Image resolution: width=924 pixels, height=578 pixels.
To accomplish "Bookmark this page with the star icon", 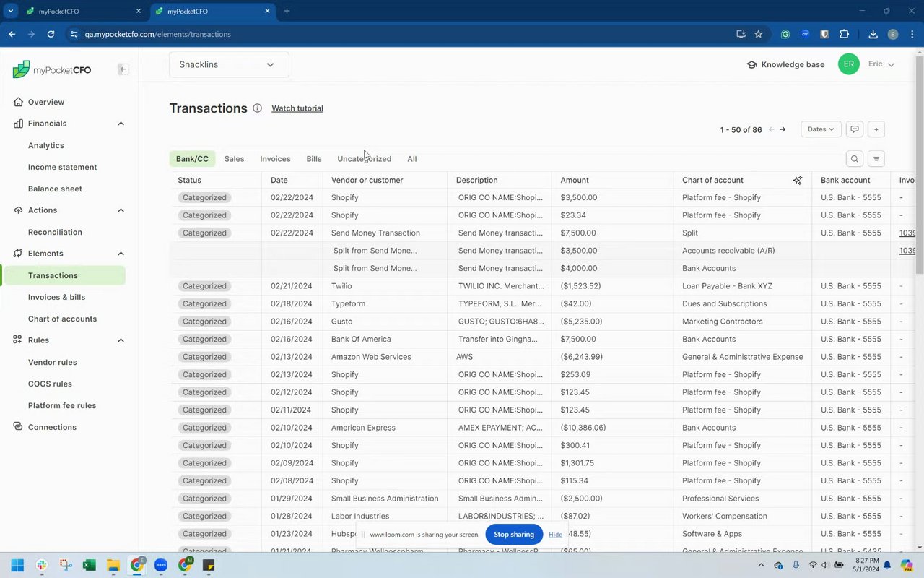I will click(758, 34).
